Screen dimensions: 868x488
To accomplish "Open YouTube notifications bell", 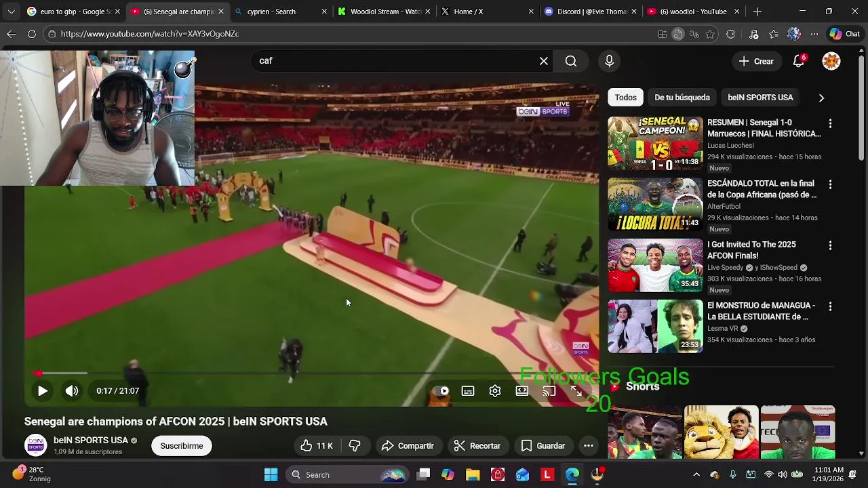I will [x=799, y=61].
